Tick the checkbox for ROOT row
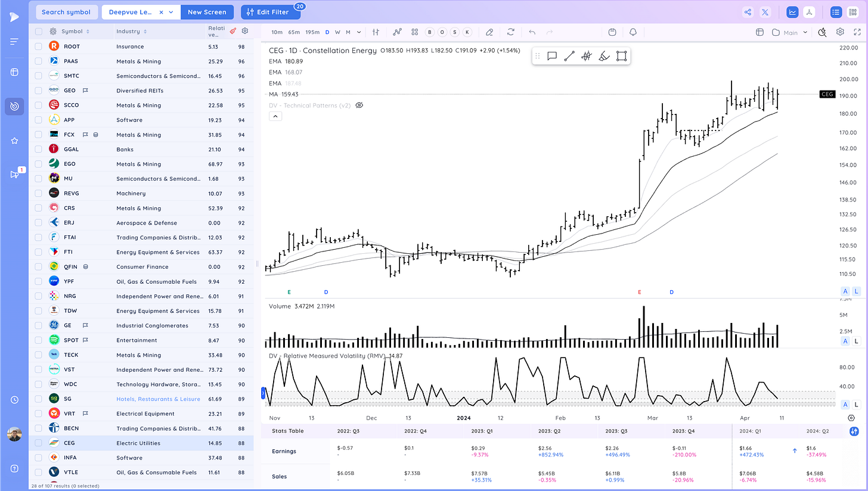The width and height of the screenshot is (868, 491). click(x=39, y=46)
